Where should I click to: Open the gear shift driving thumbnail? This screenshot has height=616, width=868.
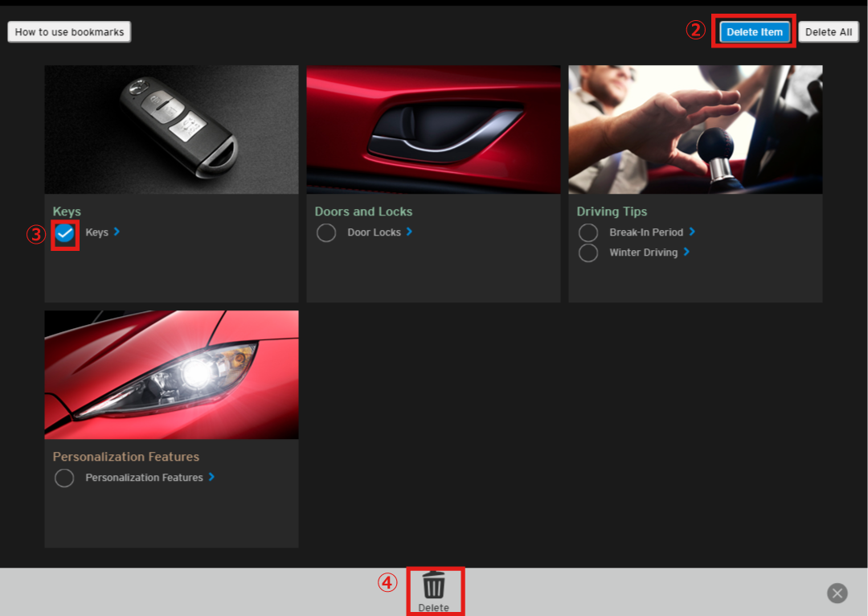pyautogui.click(x=695, y=129)
